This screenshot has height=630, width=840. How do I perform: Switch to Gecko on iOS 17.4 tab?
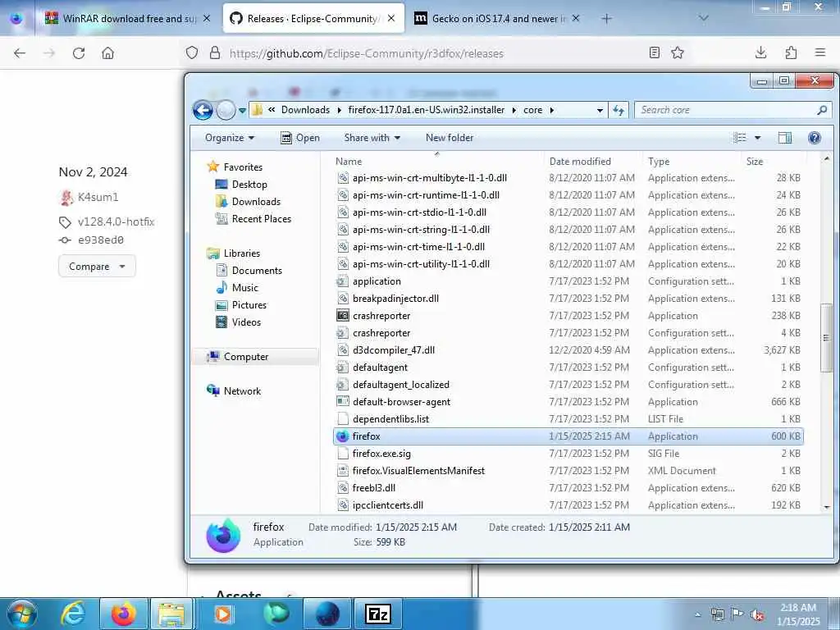495,18
